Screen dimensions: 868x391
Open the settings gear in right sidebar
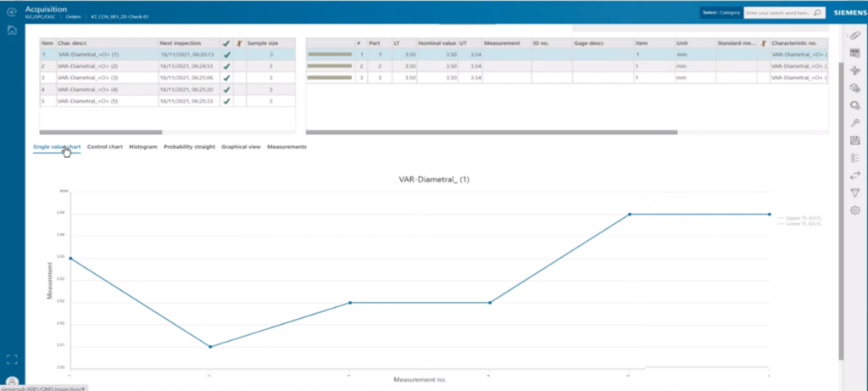click(x=854, y=210)
